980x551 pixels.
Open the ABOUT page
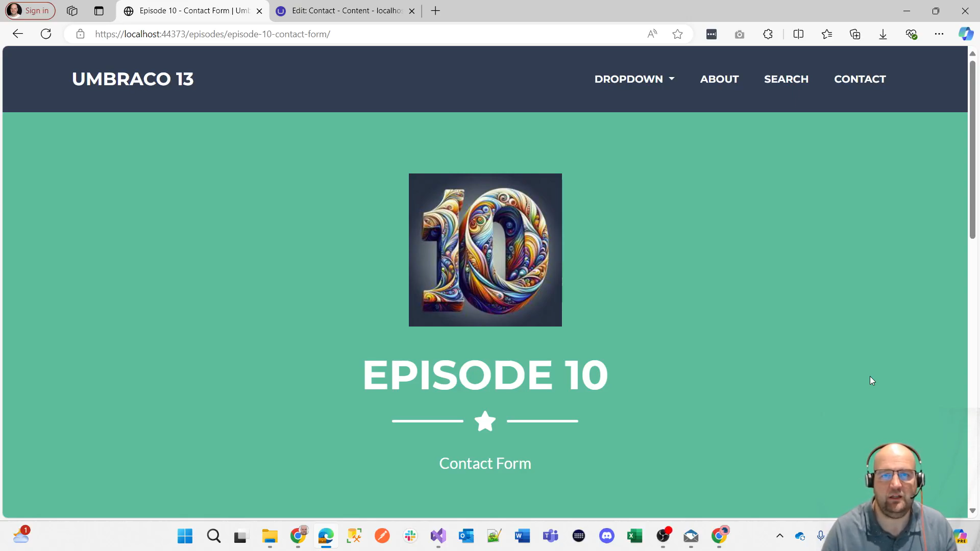719,79
